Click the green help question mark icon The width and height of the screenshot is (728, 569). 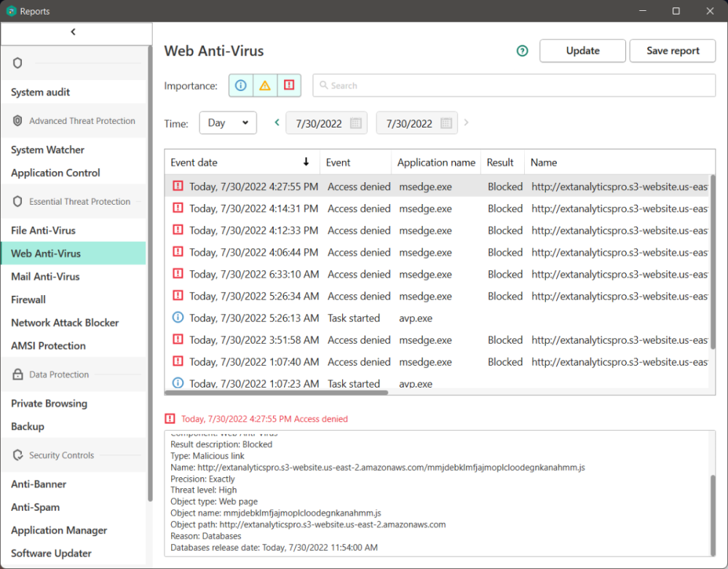click(x=522, y=51)
